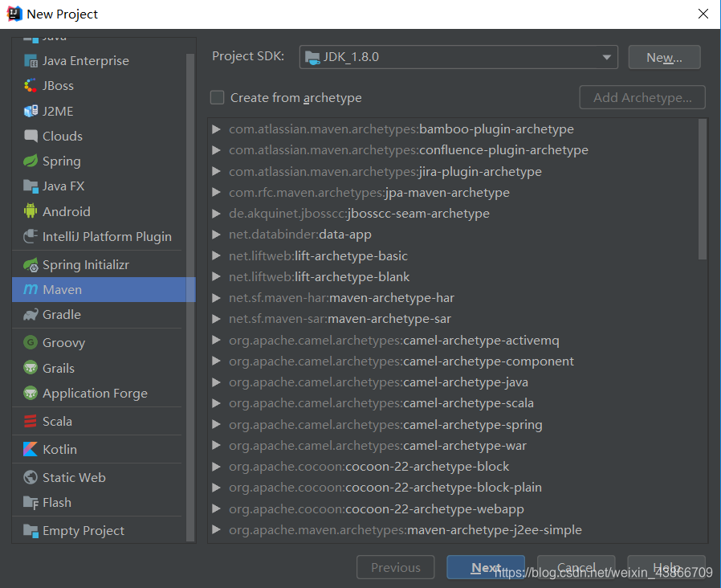Click the Flash icon
This screenshot has width=721, height=588.
tap(31, 502)
